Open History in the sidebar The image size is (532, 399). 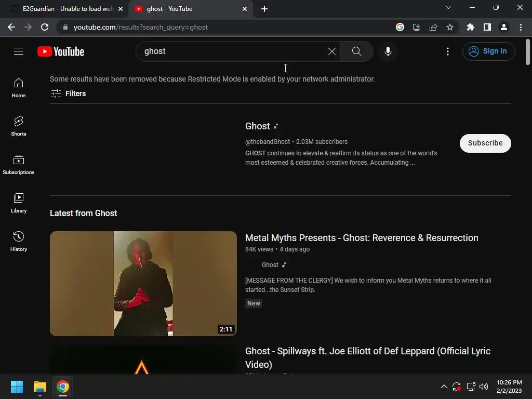point(19,241)
